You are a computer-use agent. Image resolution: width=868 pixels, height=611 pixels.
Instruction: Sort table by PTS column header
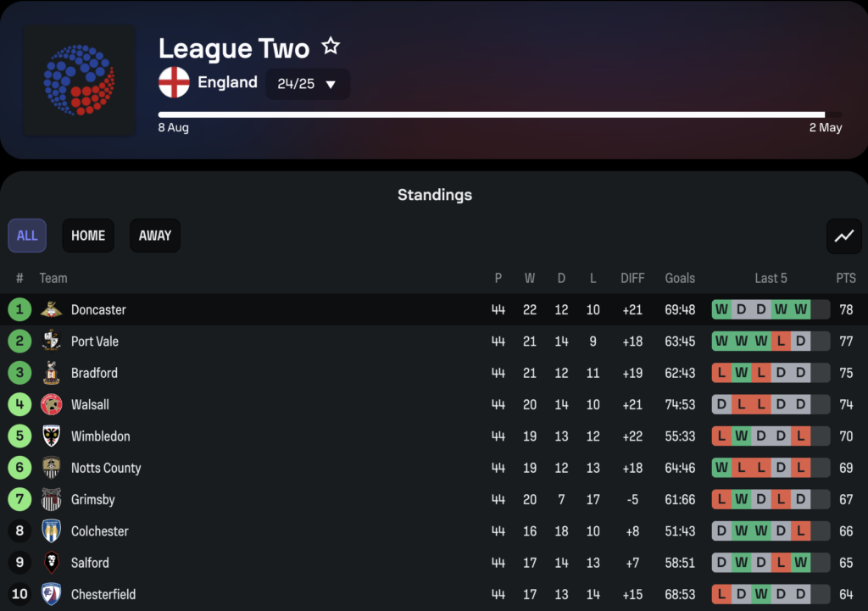(846, 278)
